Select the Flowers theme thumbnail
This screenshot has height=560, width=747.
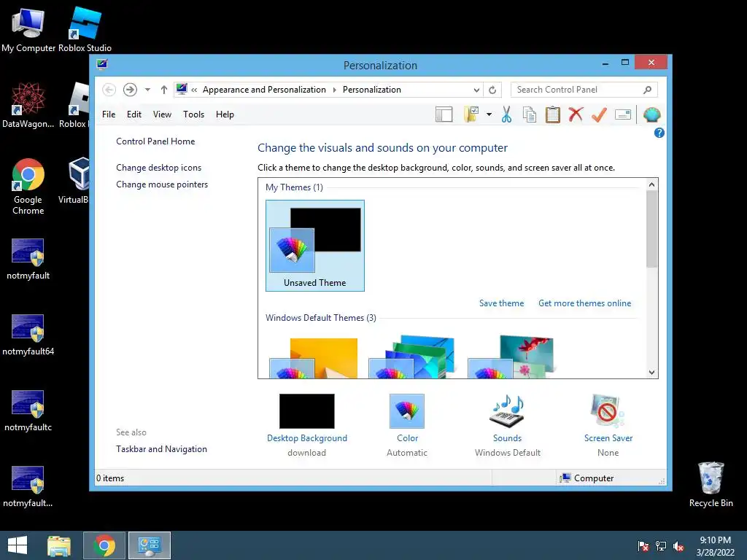click(511, 357)
